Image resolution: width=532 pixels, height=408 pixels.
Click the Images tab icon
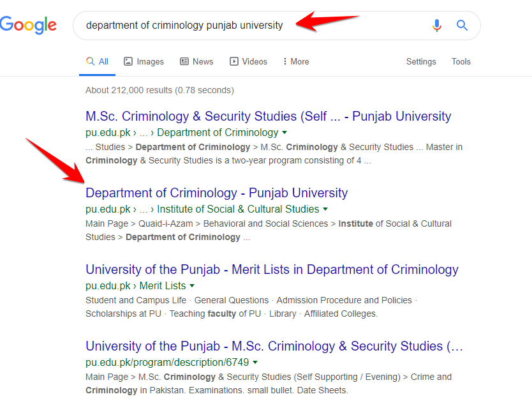[x=128, y=61]
